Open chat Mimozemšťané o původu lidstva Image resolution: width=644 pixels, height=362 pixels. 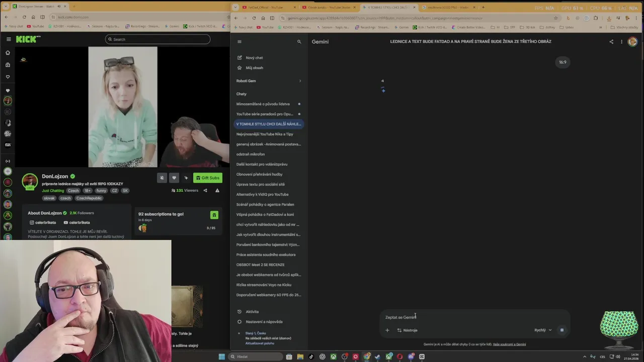269,104
